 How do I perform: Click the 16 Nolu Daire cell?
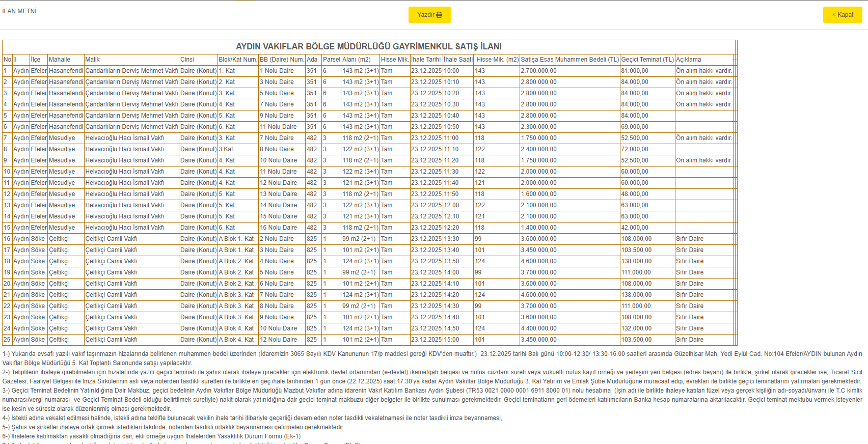[279, 228]
